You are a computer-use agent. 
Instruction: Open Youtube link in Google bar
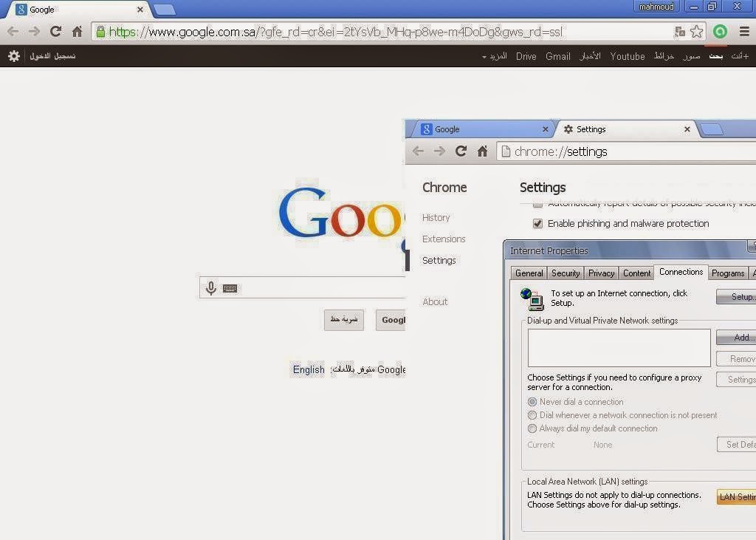[628, 56]
